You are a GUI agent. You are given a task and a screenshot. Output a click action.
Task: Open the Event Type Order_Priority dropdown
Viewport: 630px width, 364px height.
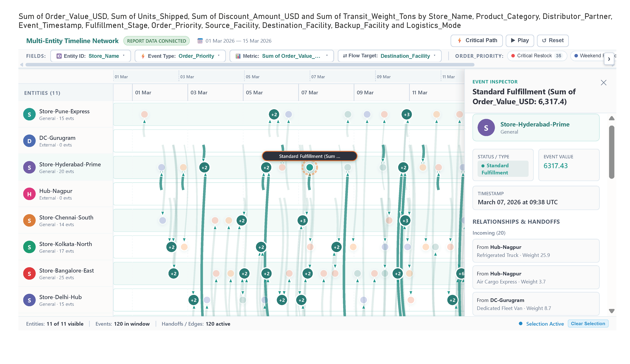180,56
